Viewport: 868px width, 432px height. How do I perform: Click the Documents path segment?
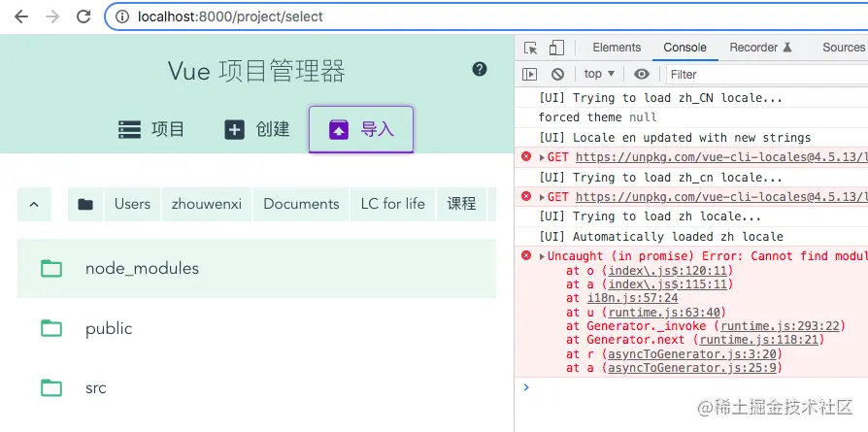(x=301, y=205)
